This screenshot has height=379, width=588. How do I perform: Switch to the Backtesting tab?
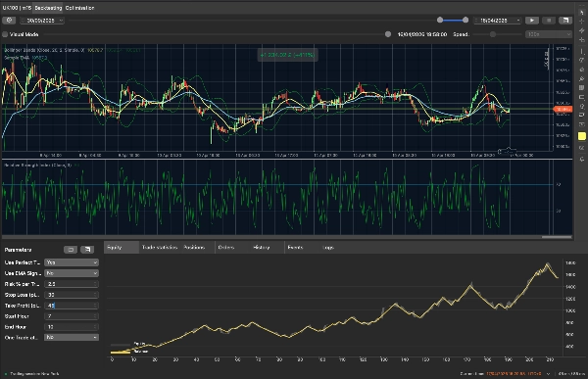click(48, 8)
